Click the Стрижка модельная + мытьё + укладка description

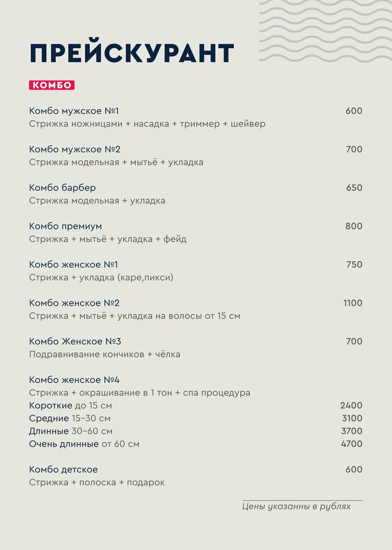tap(116, 162)
